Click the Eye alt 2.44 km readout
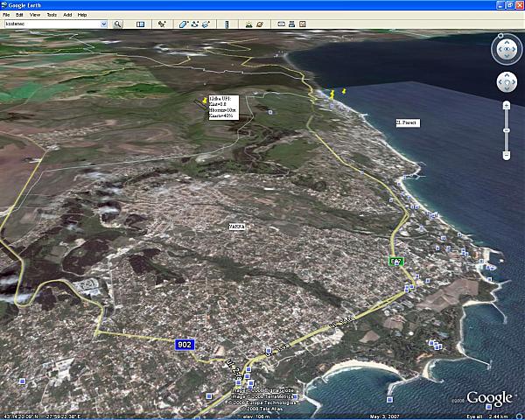The image size is (525, 420). pyautogui.click(x=488, y=416)
